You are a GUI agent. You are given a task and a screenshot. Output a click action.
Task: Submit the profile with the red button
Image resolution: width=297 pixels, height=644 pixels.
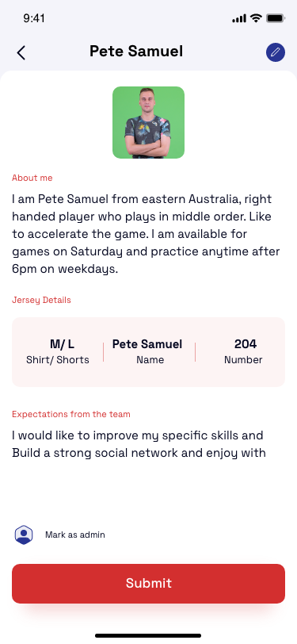[149, 584]
